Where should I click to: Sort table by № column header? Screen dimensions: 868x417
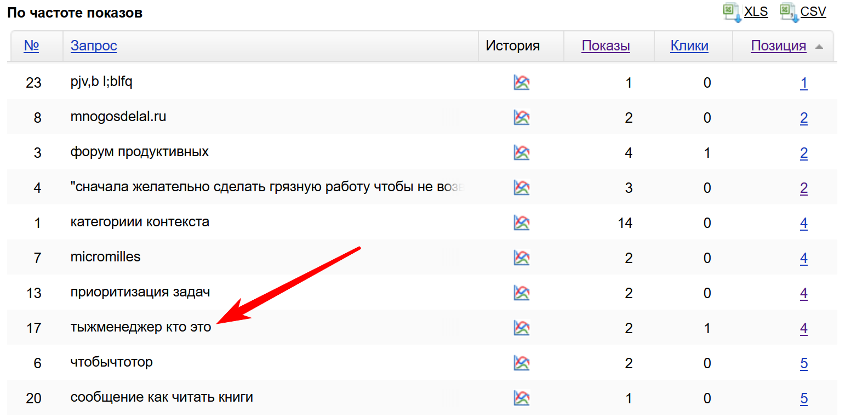click(x=31, y=46)
